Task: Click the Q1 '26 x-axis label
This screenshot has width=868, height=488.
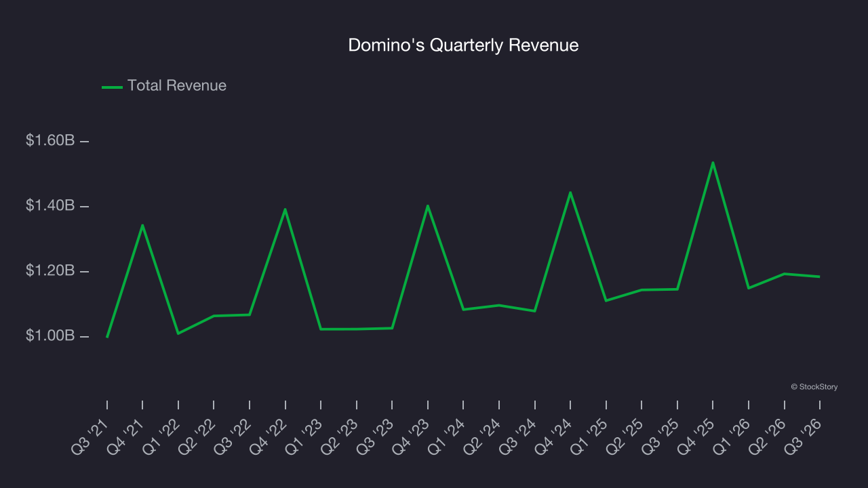Action: point(733,436)
